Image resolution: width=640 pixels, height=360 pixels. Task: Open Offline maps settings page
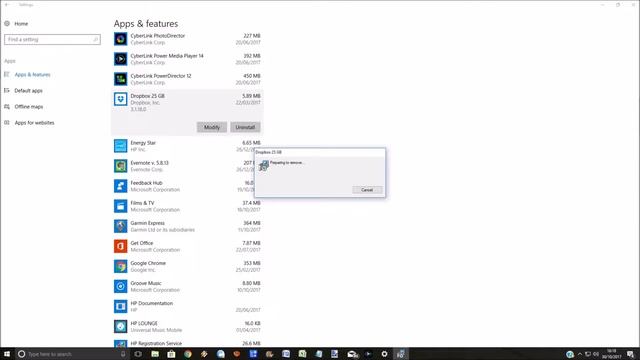coord(29,107)
